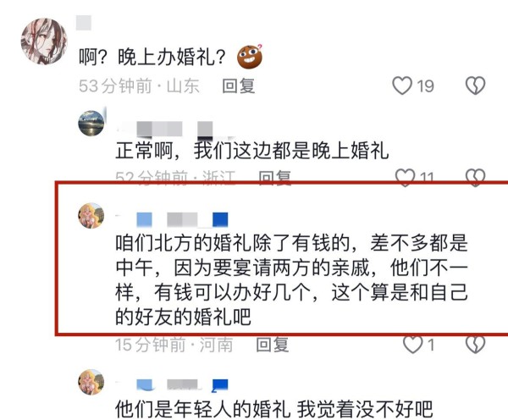Open the blonde avatar beside 他们是年轻人的婚礼
The width and height of the screenshot is (508, 420).
pos(91,382)
